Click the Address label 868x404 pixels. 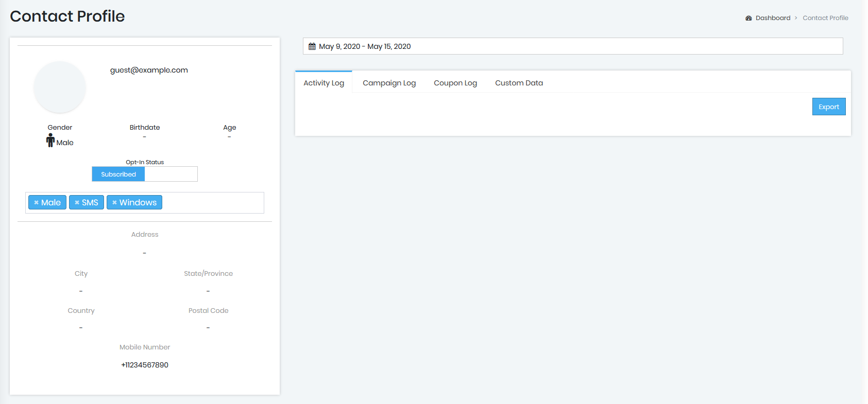145,235
